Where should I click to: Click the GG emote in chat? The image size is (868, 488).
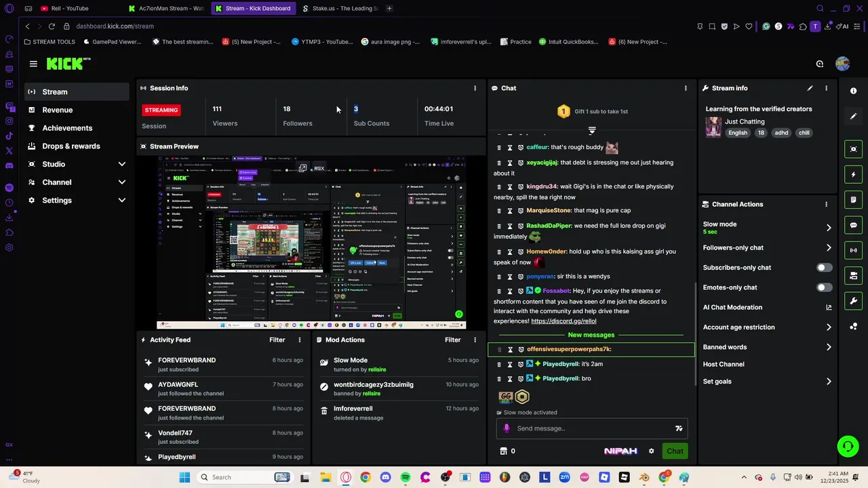[x=506, y=397]
